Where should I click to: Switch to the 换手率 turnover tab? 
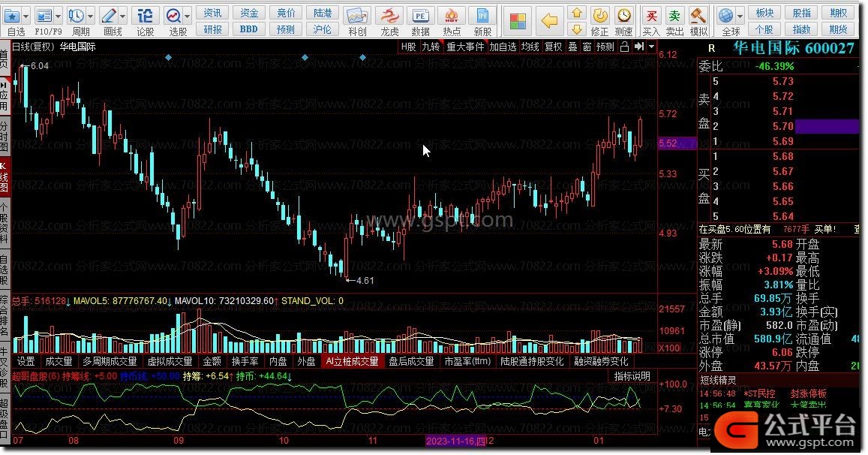click(245, 361)
